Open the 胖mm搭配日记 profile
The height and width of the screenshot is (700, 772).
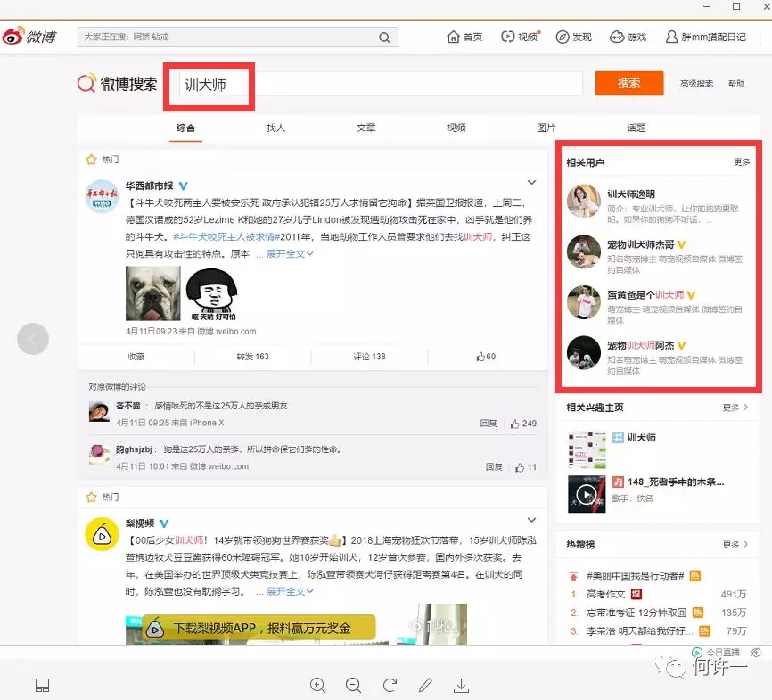(705, 37)
